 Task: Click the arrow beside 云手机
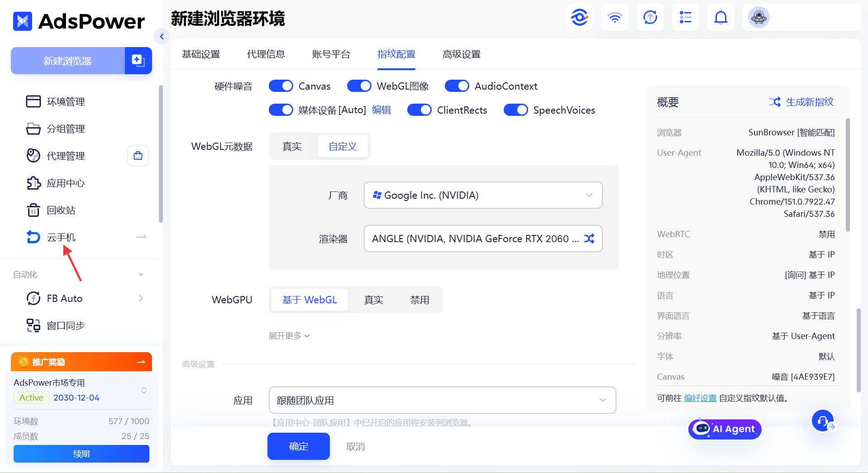[x=141, y=237]
